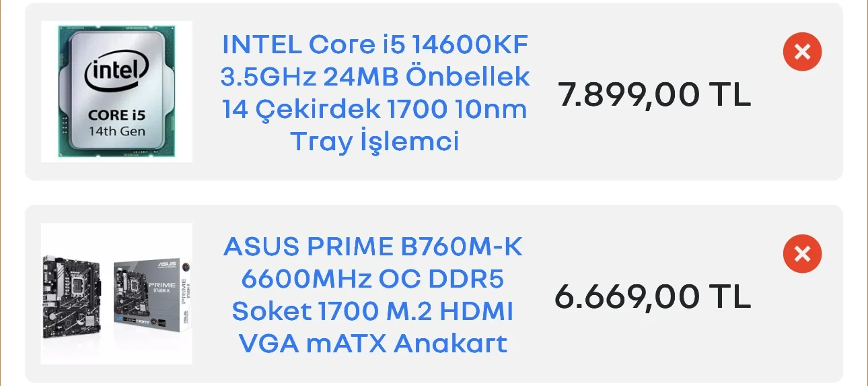Click the "VGA mATX Anakart" line of the title
Viewport: 868px width, 386px height.
click(373, 344)
